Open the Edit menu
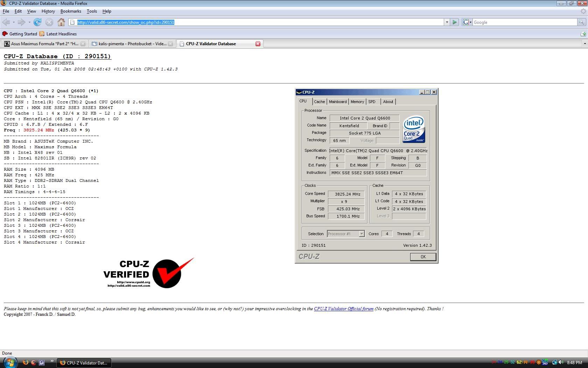 tap(18, 11)
